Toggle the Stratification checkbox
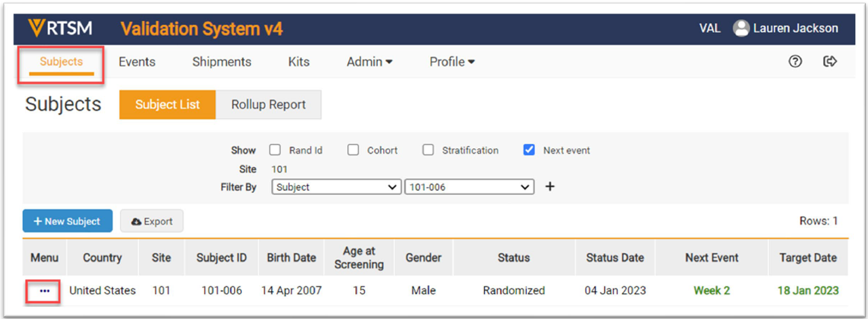The height and width of the screenshot is (319, 868). (x=428, y=150)
